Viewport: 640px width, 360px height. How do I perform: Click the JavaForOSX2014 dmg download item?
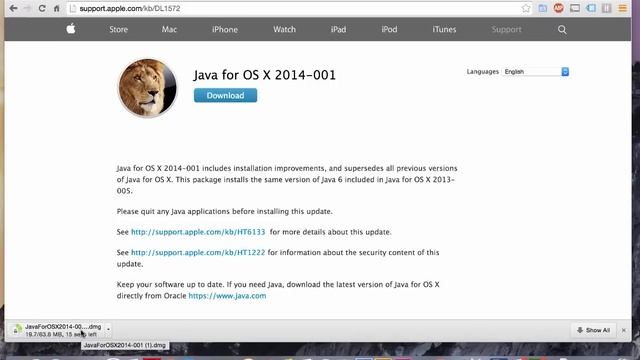(x=57, y=330)
